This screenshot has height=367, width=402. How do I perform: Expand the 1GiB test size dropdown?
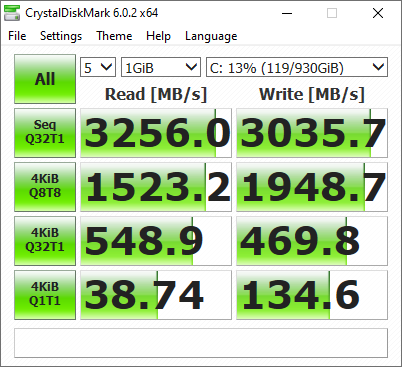161,67
